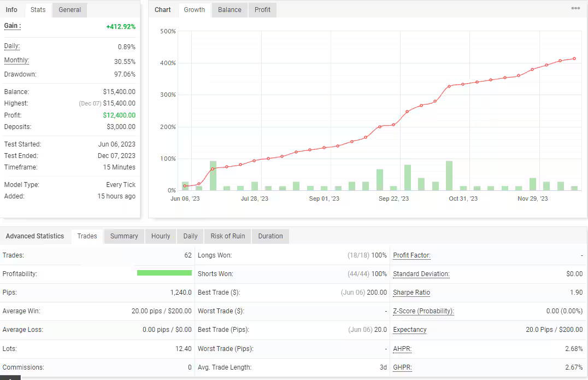This screenshot has height=380, width=588.
Task: Open the Summary statistics tab
Action: [x=124, y=236]
